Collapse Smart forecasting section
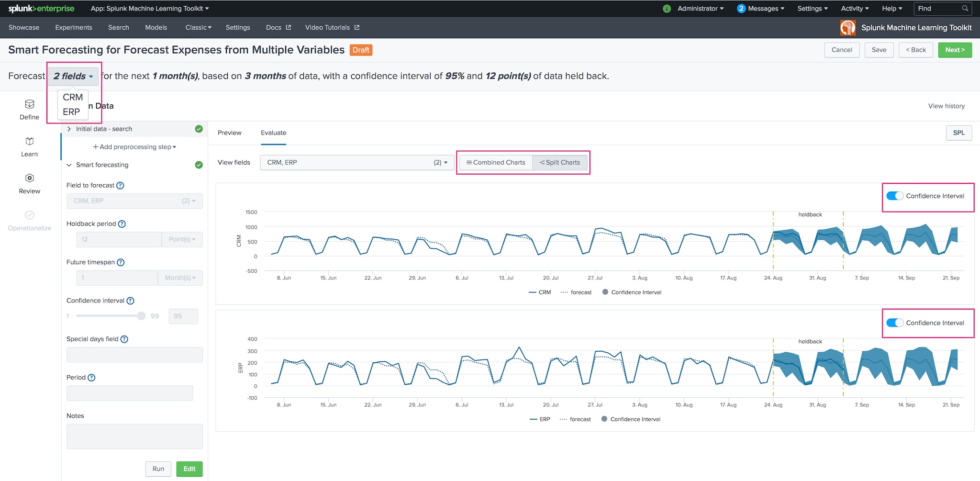Screen dimensions: 980x481 pyautogui.click(x=69, y=165)
